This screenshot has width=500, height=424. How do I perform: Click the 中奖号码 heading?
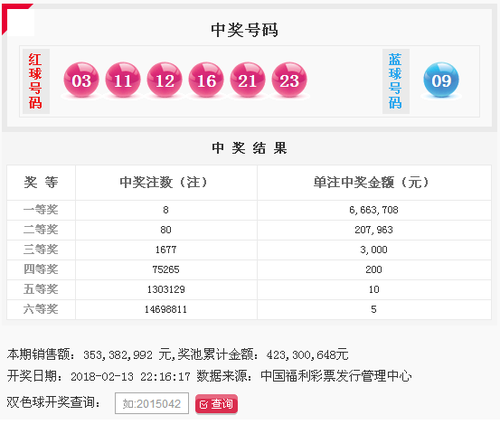click(244, 30)
